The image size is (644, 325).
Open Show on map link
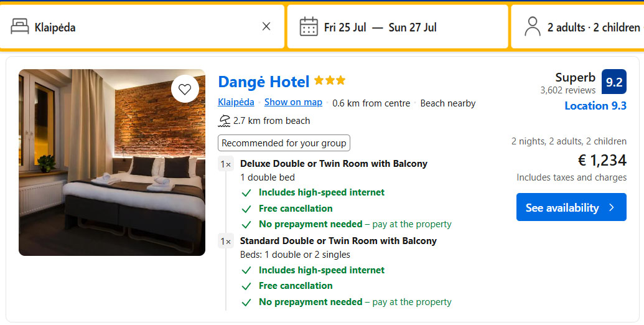point(293,103)
